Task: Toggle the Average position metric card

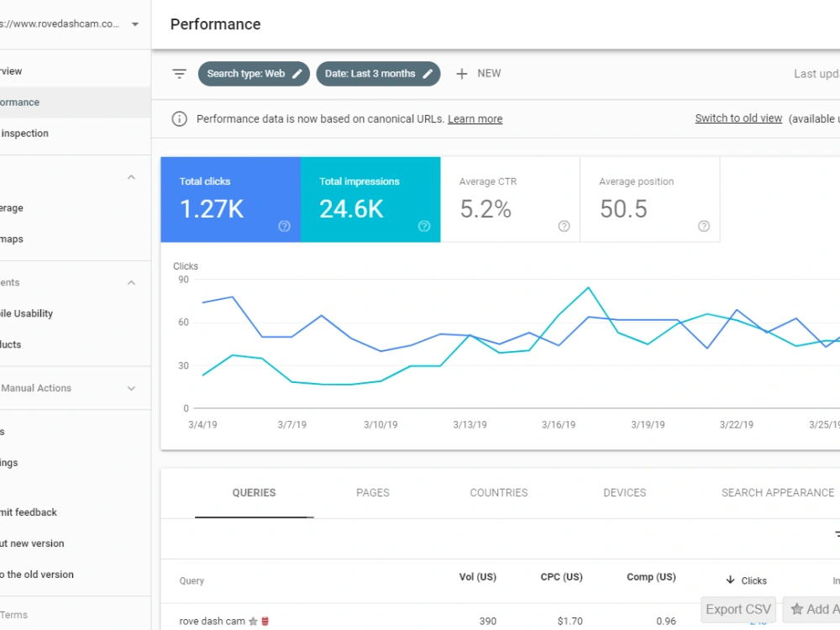Action: (x=650, y=200)
